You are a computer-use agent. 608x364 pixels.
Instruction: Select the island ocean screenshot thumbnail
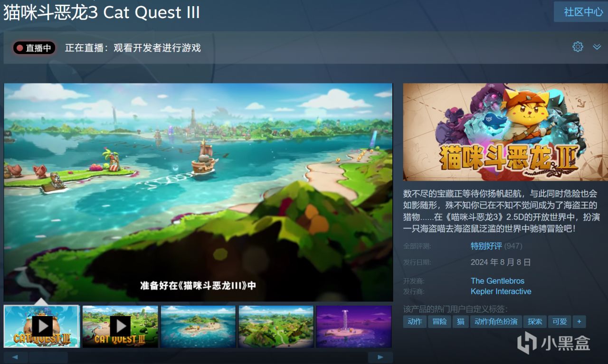[198, 327]
